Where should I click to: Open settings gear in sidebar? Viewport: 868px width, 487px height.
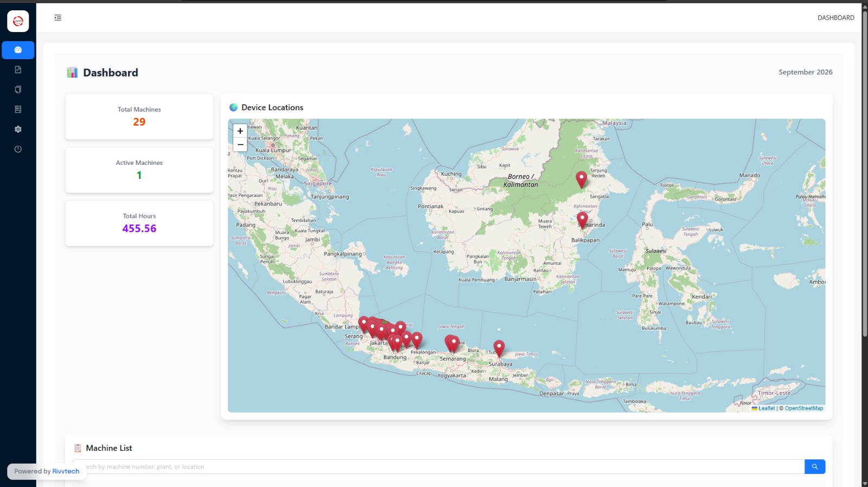click(x=18, y=129)
